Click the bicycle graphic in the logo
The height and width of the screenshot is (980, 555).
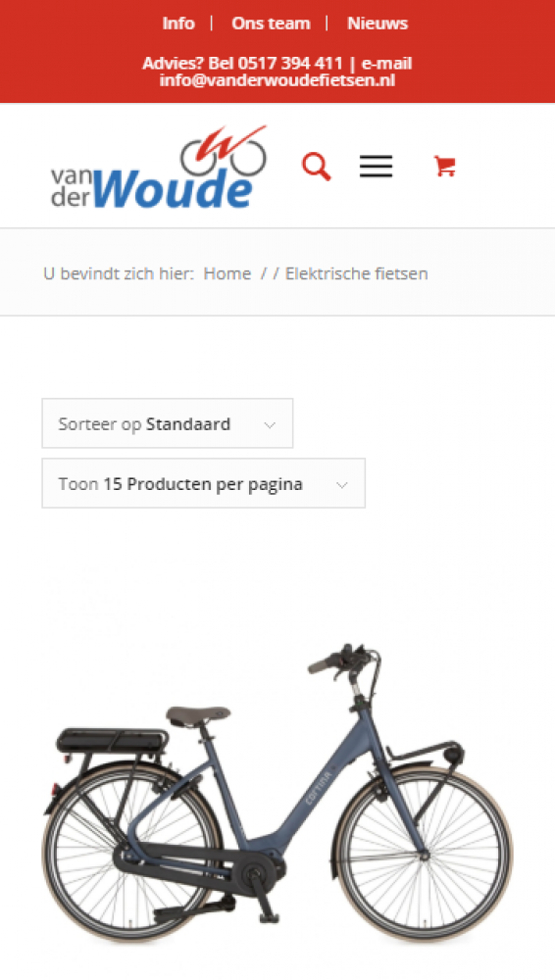(224, 151)
